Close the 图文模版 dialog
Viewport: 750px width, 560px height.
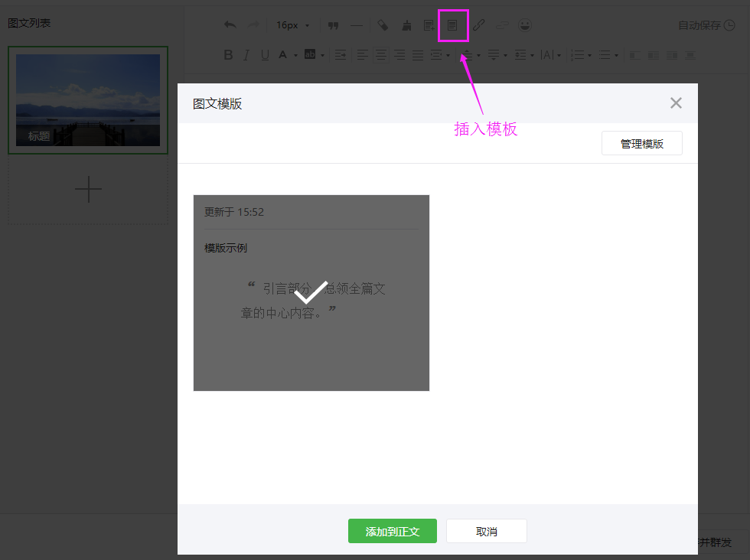click(676, 103)
